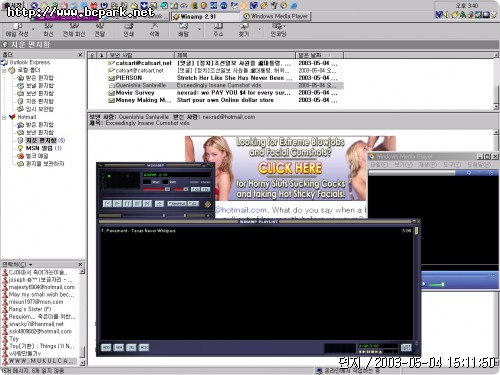The width and height of the screenshot is (500, 375).
Task: Click the 전체 회신 (reply all) toolbar icon
Action: point(74,30)
